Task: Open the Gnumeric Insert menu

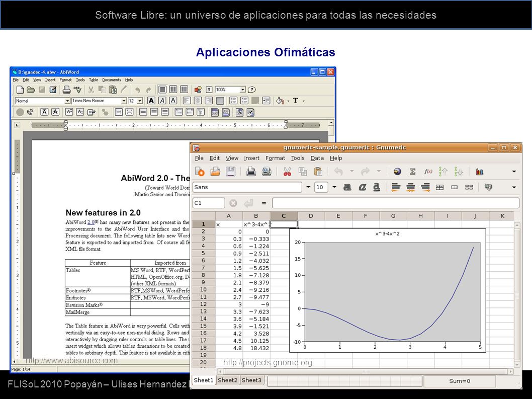Action: (x=251, y=158)
